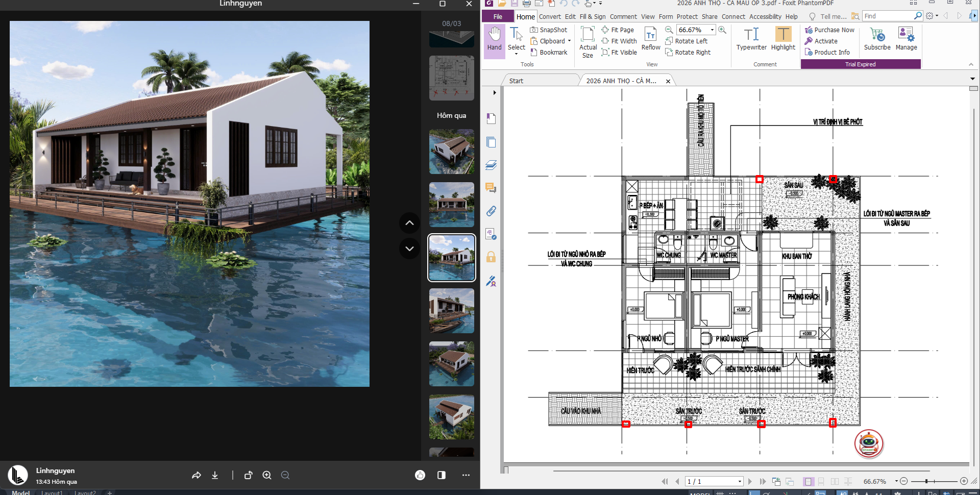Toggle the thumbnail sidebar in viewer

pos(442,475)
